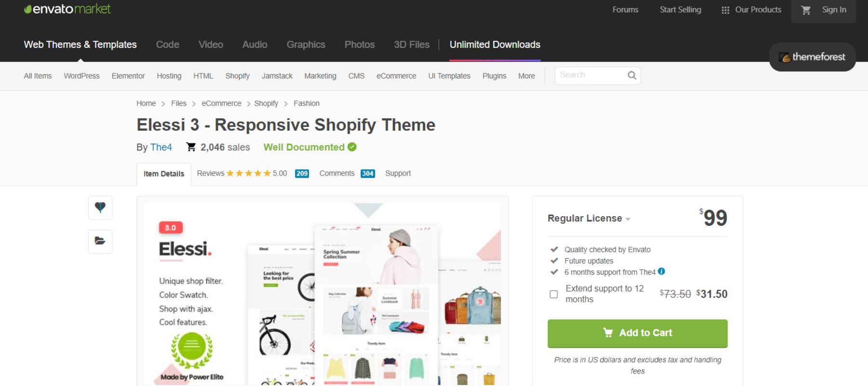Click Files in the breadcrumb
This screenshot has width=868, height=386.
178,103
